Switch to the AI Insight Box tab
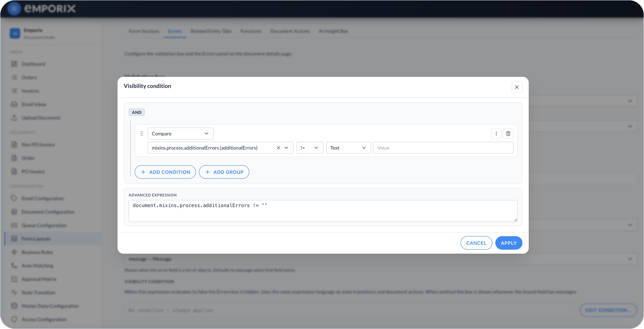 click(333, 31)
